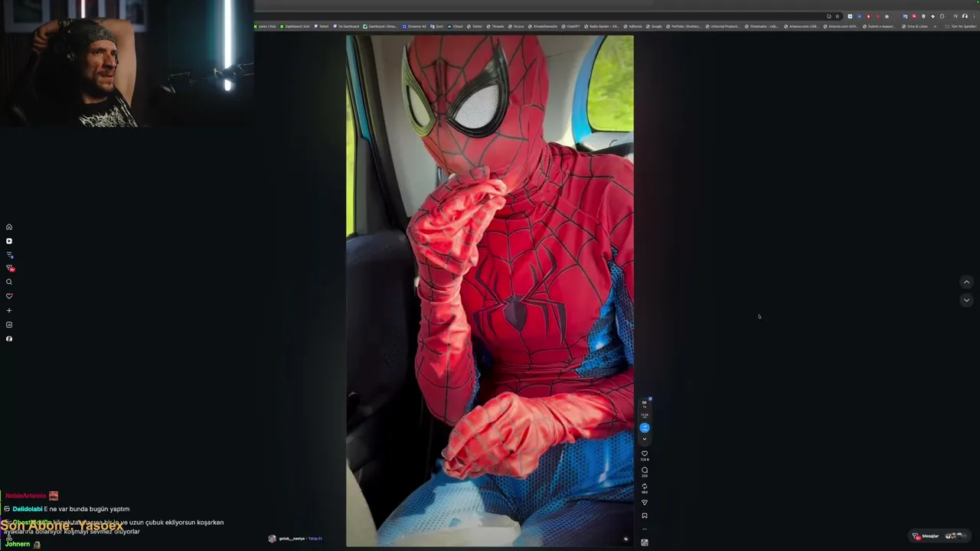Open the Threads bookmark
The height and width of the screenshot is (551, 980).
[x=495, y=27]
